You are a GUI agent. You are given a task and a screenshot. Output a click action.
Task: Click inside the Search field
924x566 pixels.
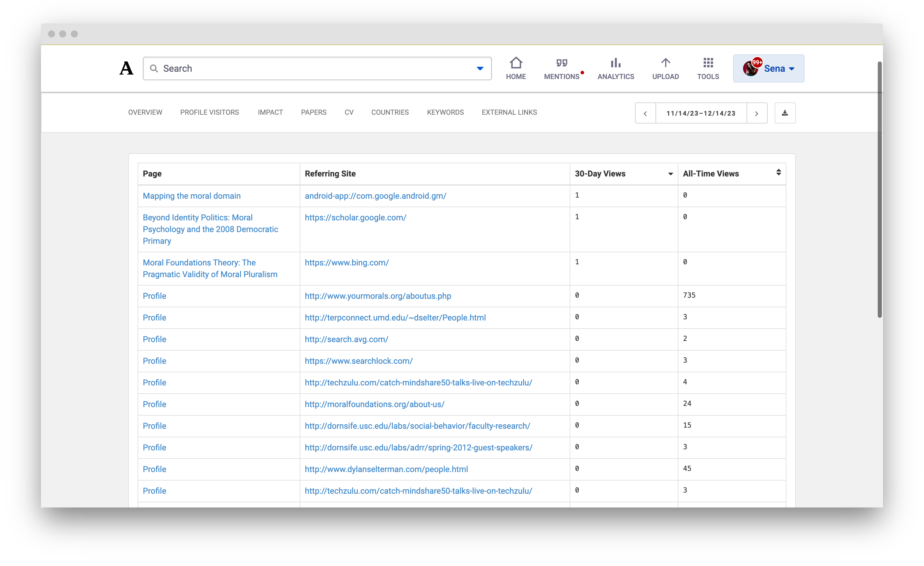[x=317, y=68]
